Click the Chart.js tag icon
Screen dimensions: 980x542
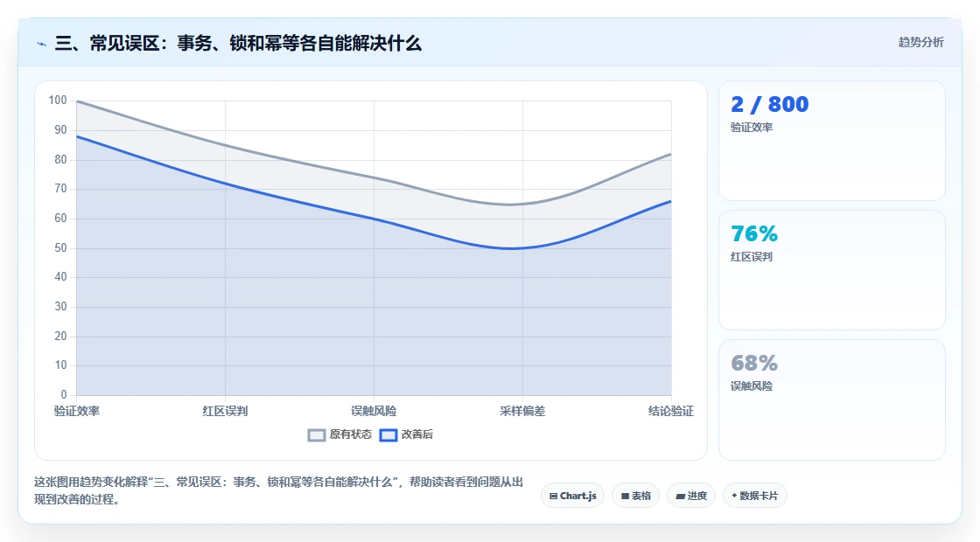click(x=553, y=497)
